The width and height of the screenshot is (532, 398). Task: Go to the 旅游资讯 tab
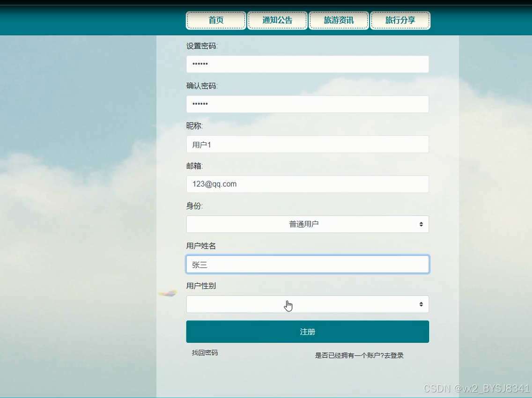click(x=339, y=20)
